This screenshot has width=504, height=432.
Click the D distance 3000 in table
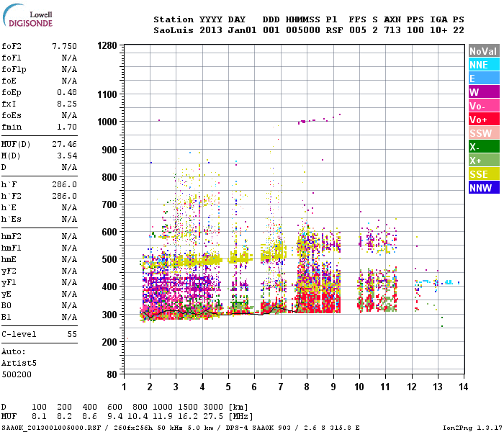pos(213,407)
